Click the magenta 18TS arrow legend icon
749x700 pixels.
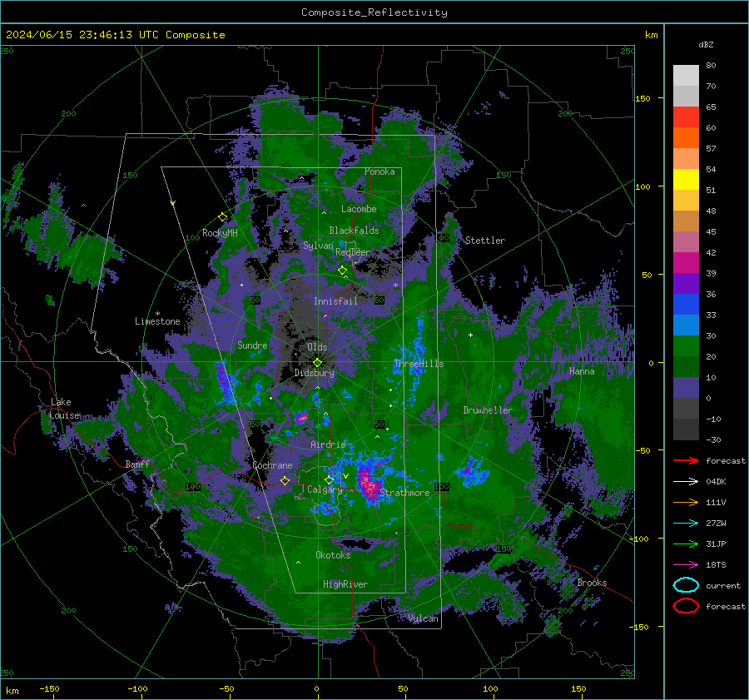click(x=686, y=565)
